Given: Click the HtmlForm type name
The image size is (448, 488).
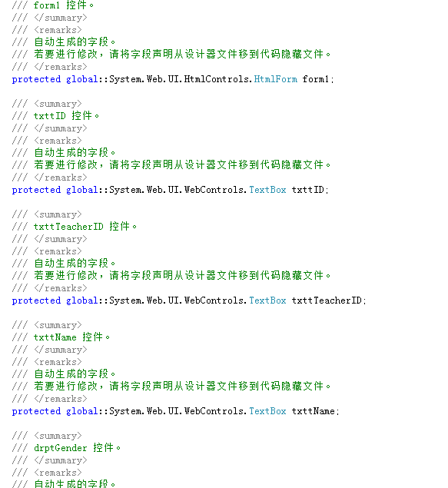Looking at the screenshot, I should pos(275,79).
